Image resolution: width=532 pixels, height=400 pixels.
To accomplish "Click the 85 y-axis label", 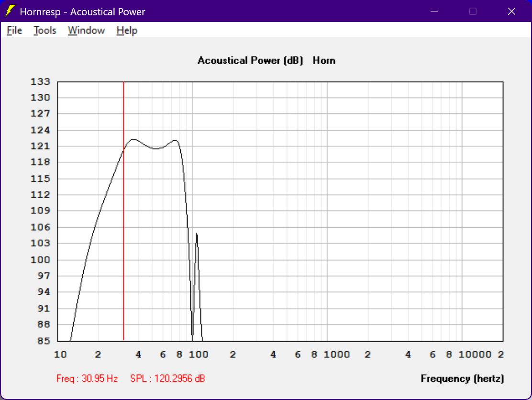I will click(x=44, y=341).
